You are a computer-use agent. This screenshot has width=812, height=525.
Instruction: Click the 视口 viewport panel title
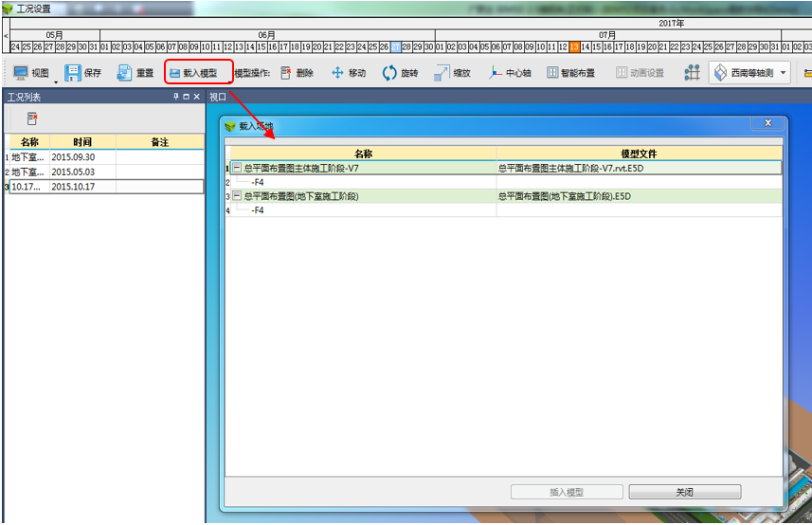pos(218,97)
